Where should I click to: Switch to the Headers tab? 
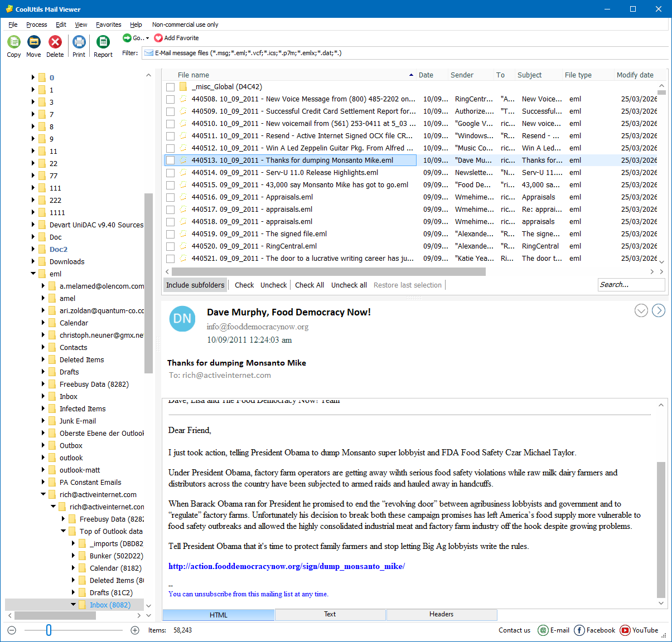pos(442,614)
